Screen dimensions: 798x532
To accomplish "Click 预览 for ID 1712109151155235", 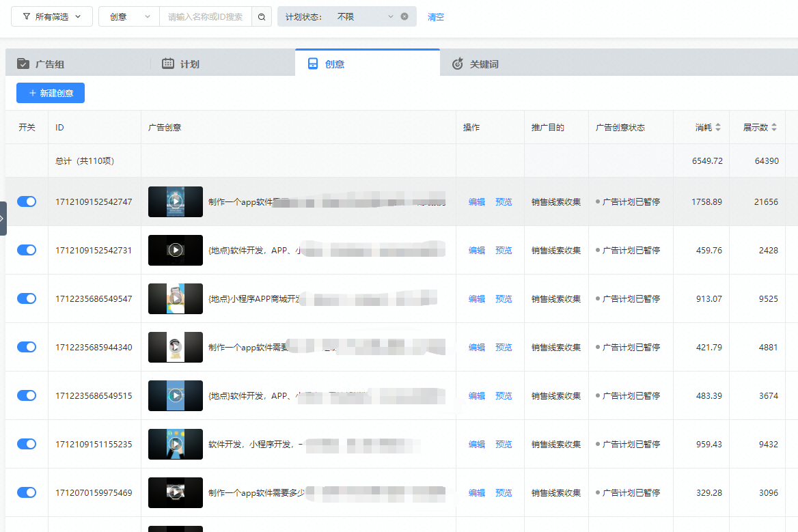I will click(x=504, y=444).
